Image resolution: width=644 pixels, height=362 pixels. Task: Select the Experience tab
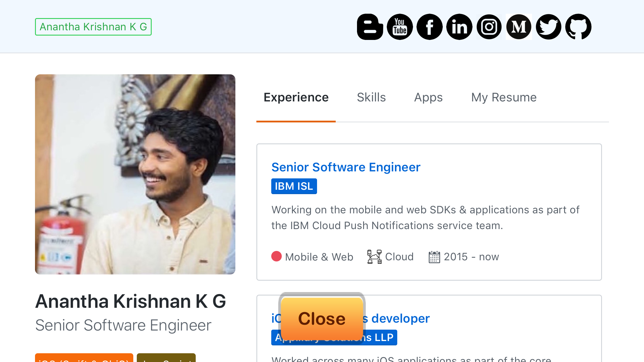[x=296, y=97]
